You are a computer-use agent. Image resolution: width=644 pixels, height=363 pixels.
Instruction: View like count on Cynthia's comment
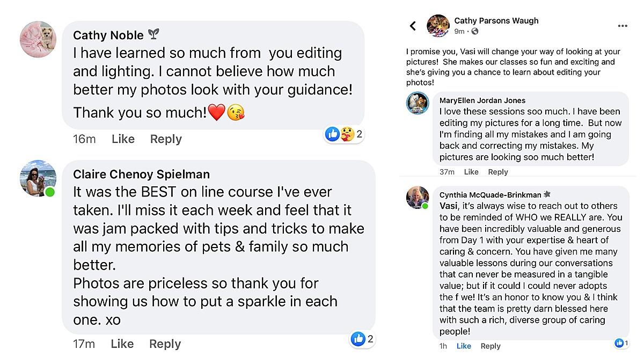621,343
